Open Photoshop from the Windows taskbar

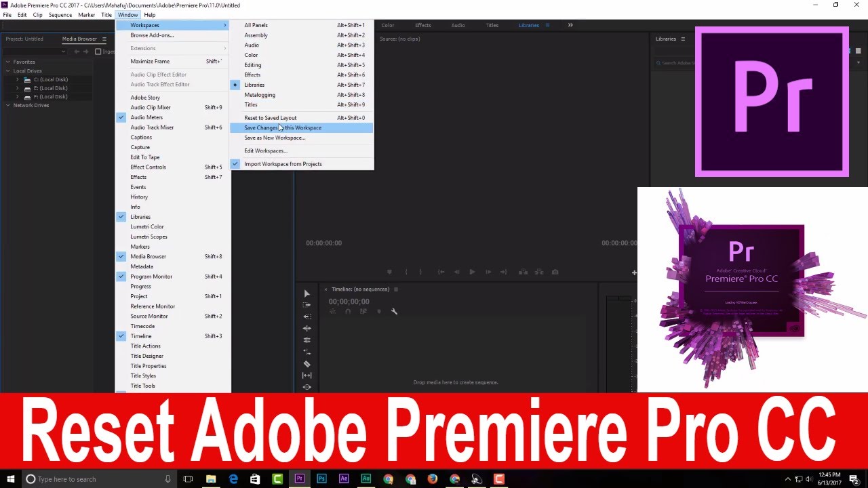point(321,479)
